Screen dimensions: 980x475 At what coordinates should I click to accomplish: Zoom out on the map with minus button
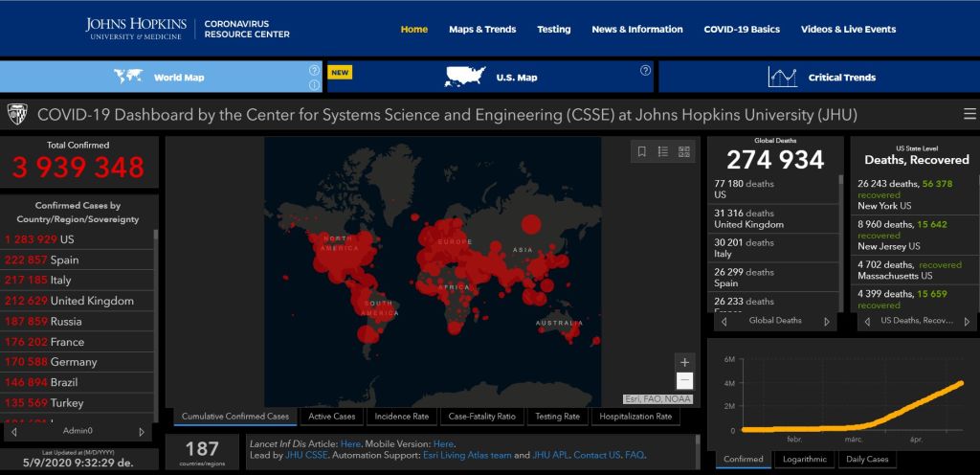point(684,380)
